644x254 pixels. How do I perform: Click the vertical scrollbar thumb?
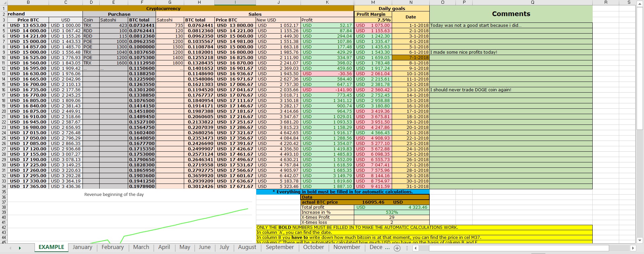(640, 67)
